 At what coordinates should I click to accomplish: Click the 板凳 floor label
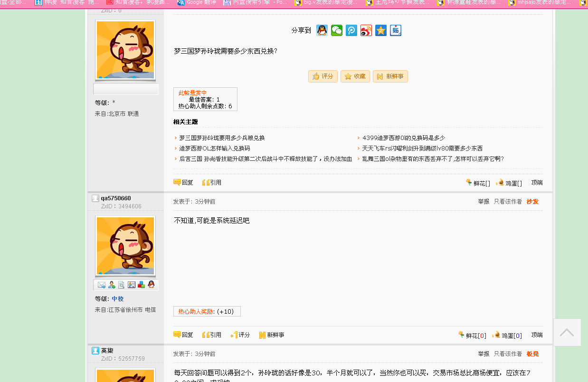click(x=532, y=354)
